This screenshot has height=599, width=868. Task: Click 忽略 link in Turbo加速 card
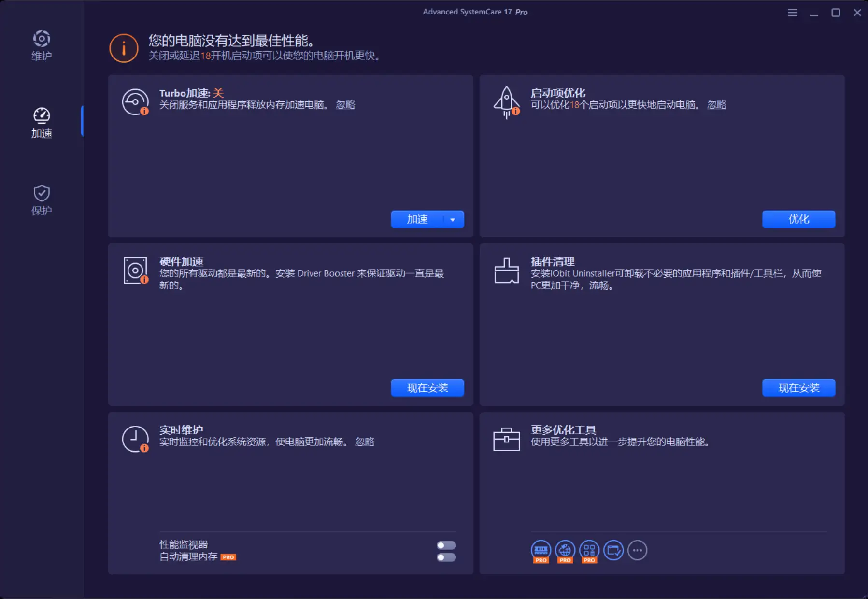(345, 105)
